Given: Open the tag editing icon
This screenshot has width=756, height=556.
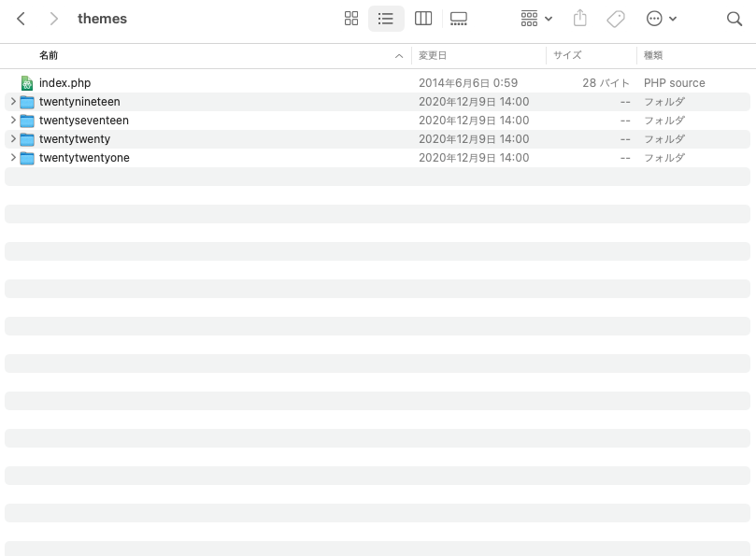Looking at the screenshot, I should 616,19.
